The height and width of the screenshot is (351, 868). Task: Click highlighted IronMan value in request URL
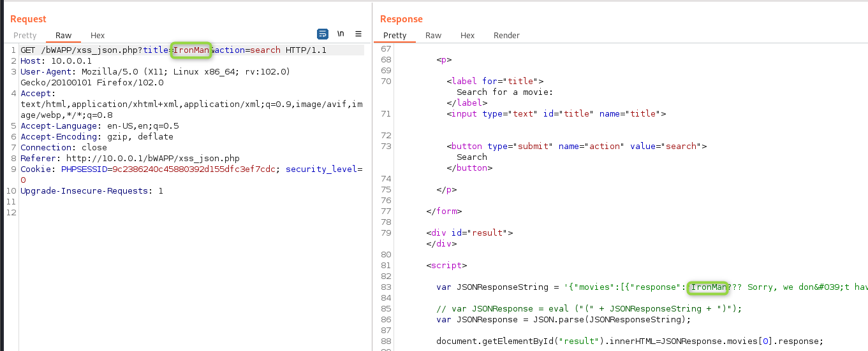tap(191, 50)
